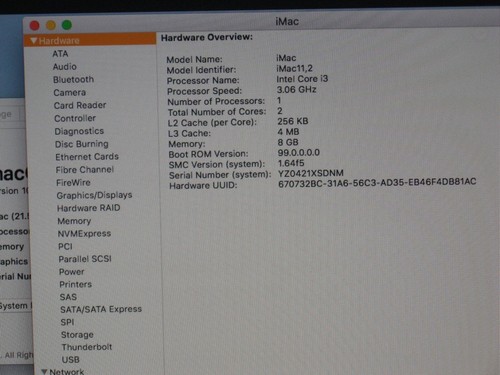Open Disc Burning information
The width and height of the screenshot is (500, 375).
point(82,144)
